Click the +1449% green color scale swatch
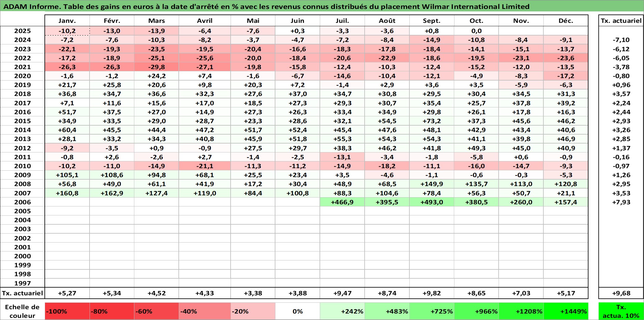Image resolution: width=644 pixels, height=320 pixels. tap(566, 311)
